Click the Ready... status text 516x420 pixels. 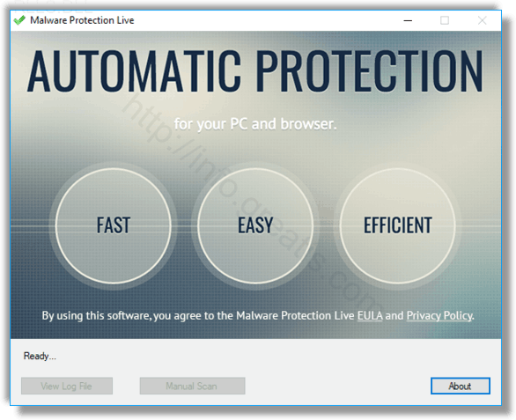pos(40,356)
